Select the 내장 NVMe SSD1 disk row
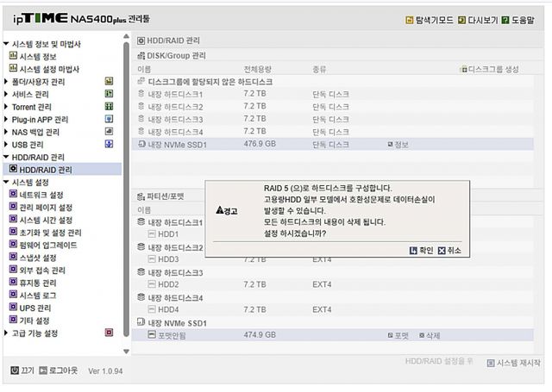The height and width of the screenshot is (392, 552). click(177, 145)
